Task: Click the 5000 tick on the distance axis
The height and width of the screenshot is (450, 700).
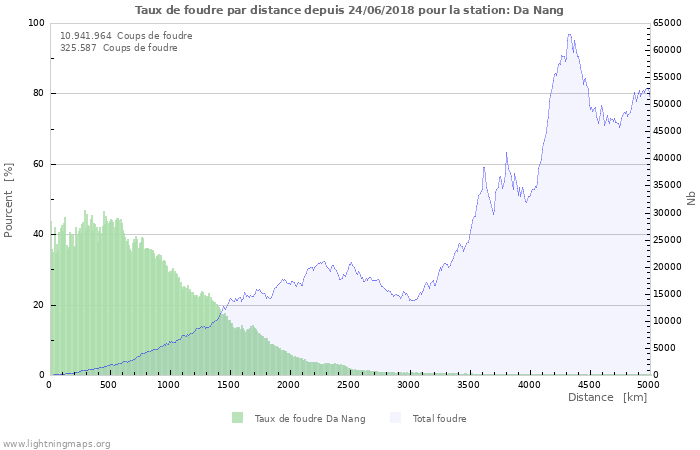Action: (x=648, y=384)
